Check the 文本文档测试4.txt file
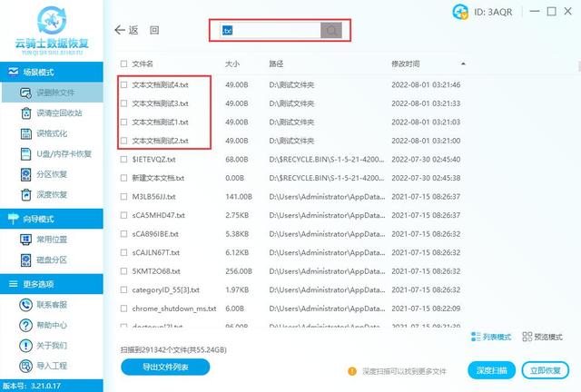This screenshot has height=392, width=581. pyautogui.click(x=123, y=85)
